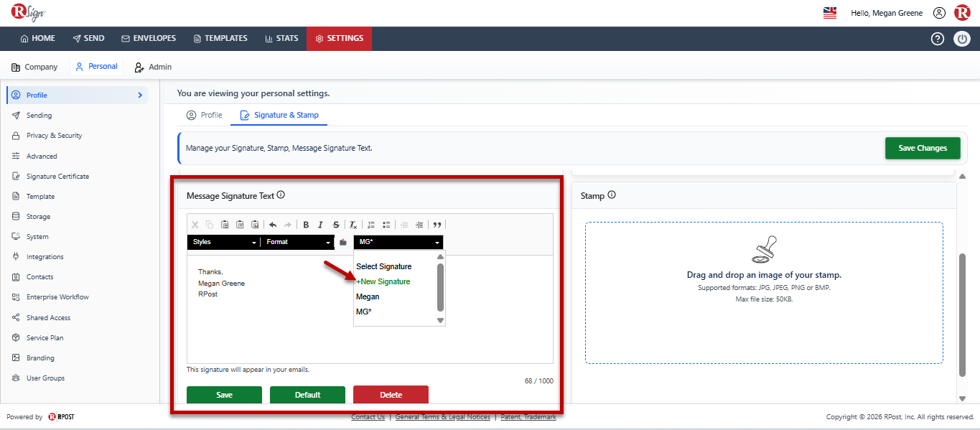Switch to the Profile sub-tab
This screenshot has width=980, height=430.
tap(204, 115)
